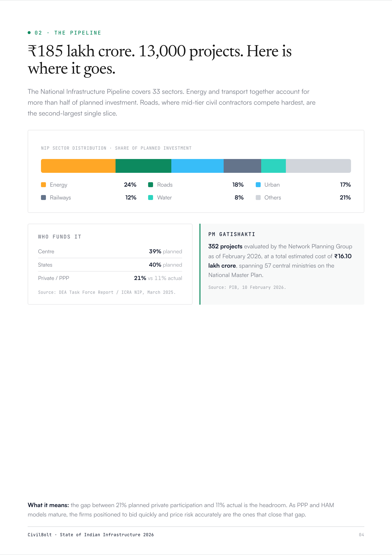Click the green Roads legend swatch
392x555 pixels.
[151, 185]
